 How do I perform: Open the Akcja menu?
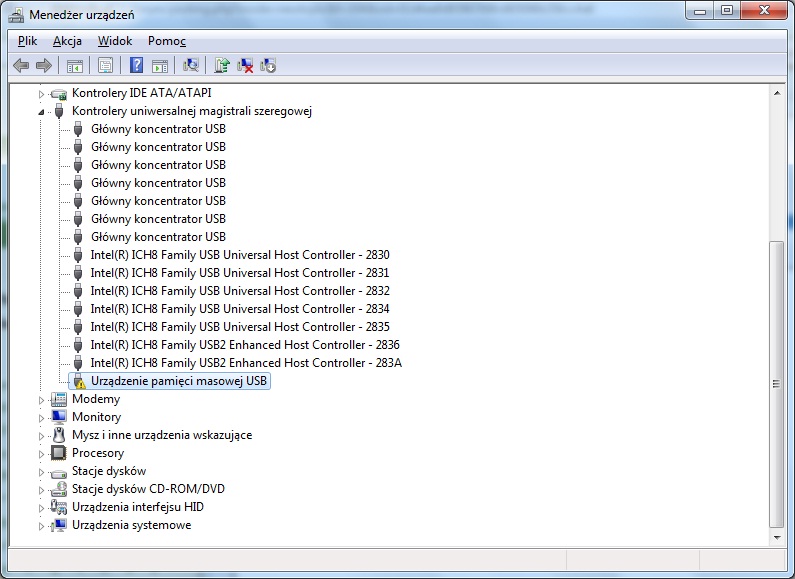[x=67, y=41]
